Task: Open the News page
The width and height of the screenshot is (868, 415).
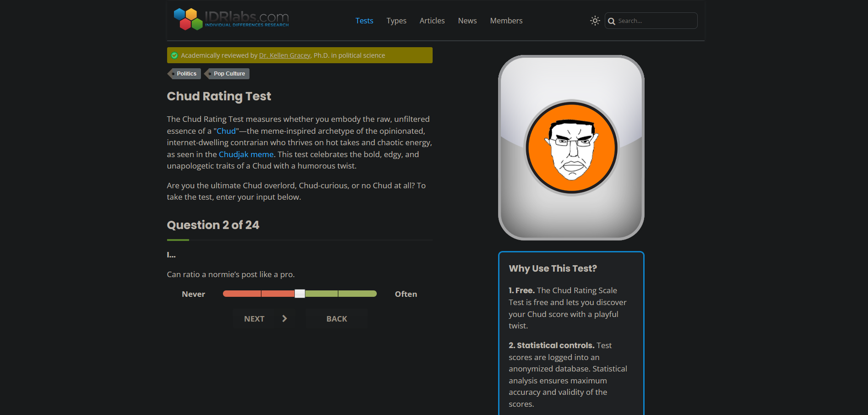Action: pos(467,21)
